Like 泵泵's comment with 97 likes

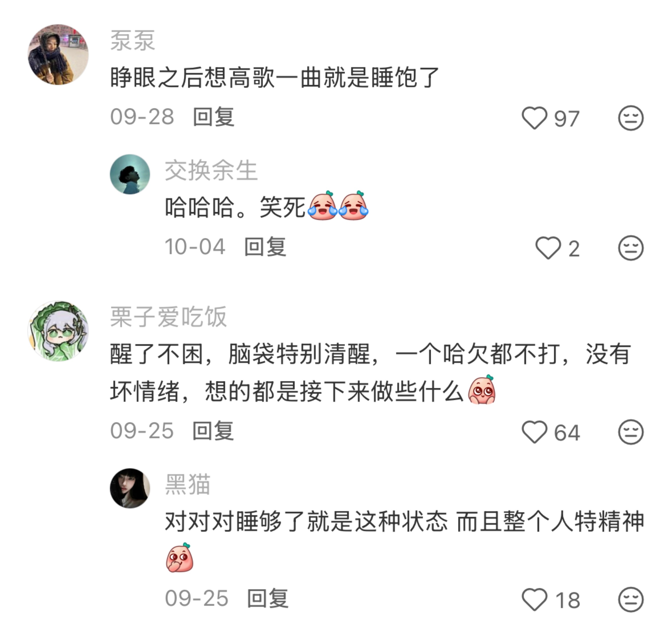pyautogui.click(x=534, y=118)
